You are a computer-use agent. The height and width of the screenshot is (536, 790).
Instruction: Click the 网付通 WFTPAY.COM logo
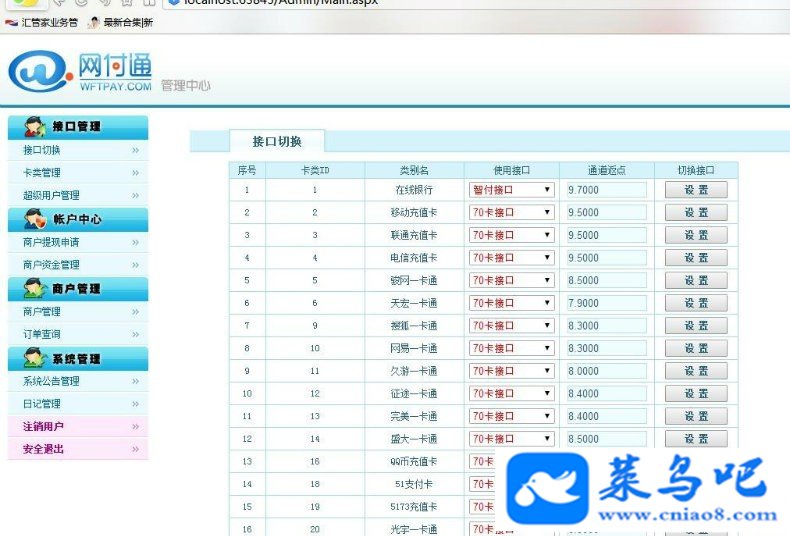[80, 72]
